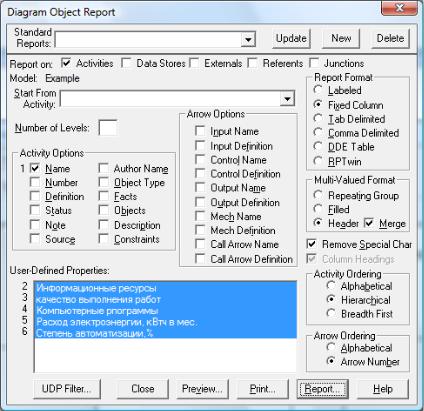Select property 'Компьютерные программы'
424x411 pixels.
point(165,310)
